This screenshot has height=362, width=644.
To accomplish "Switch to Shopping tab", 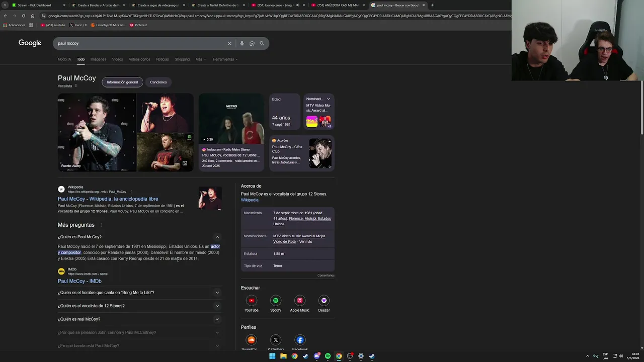I will click(182, 59).
